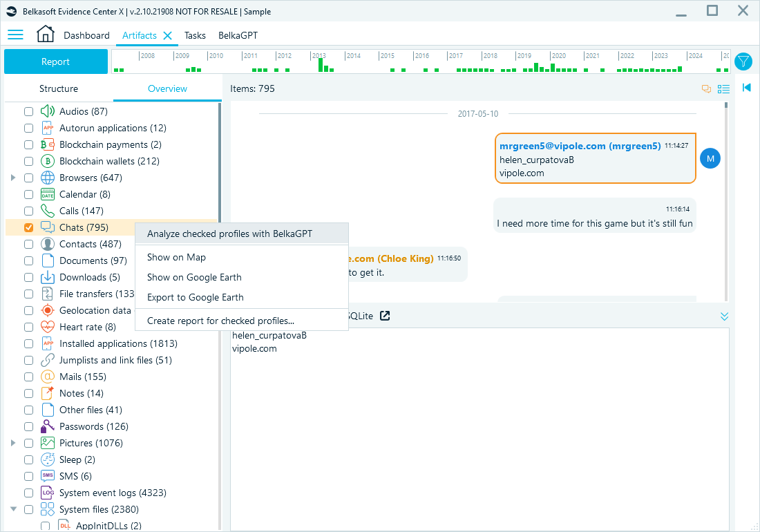
Task: Click the Home icon
Action: click(x=46, y=35)
